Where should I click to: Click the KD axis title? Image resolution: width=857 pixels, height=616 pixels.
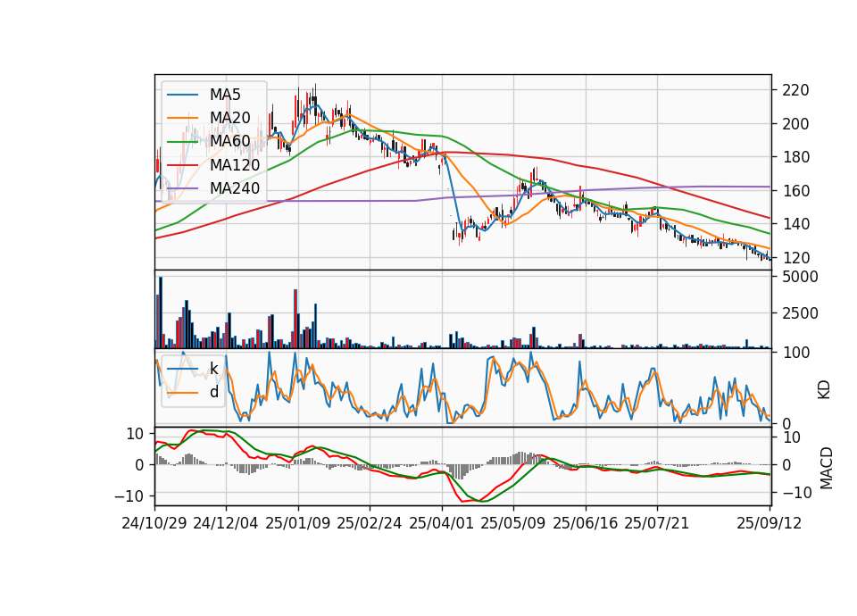point(824,390)
